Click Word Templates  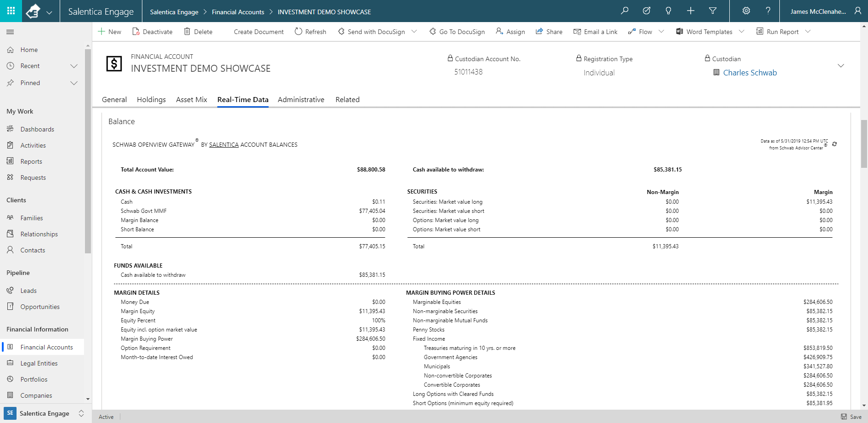tap(704, 32)
